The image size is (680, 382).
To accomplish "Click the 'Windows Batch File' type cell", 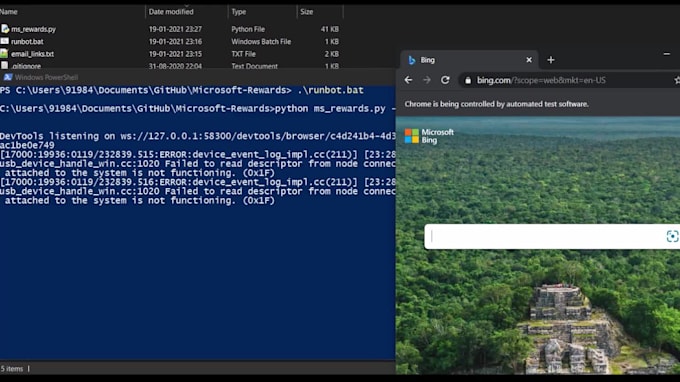I will (x=261, y=42).
